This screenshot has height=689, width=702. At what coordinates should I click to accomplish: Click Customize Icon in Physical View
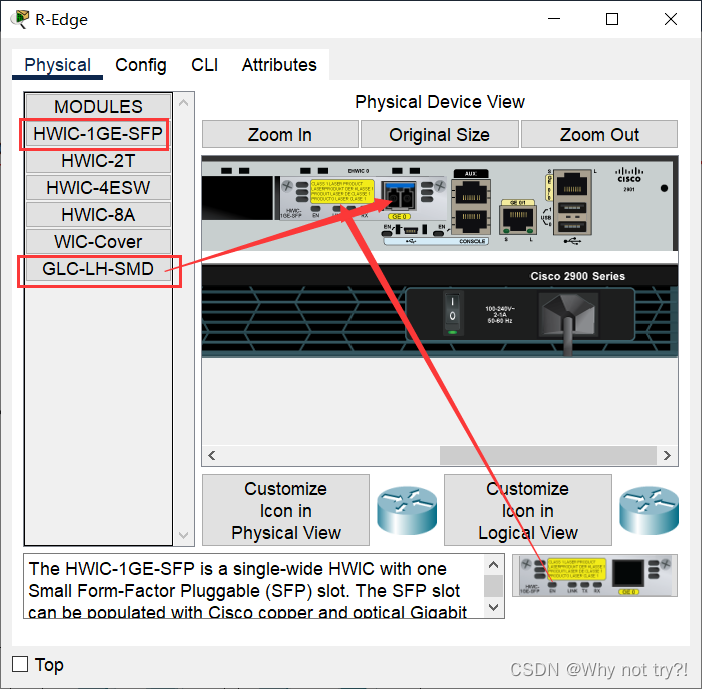pyautogui.click(x=286, y=510)
